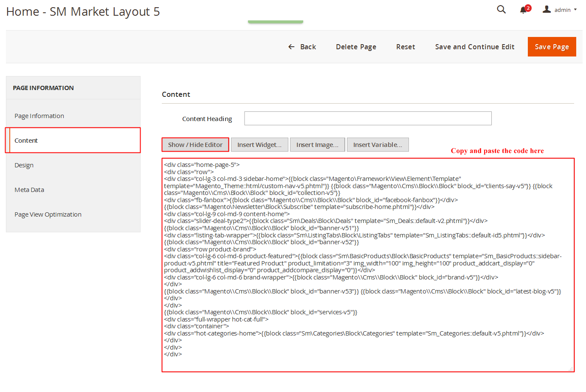Click the orange Save Page button
The image size is (586, 392).
click(x=552, y=47)
